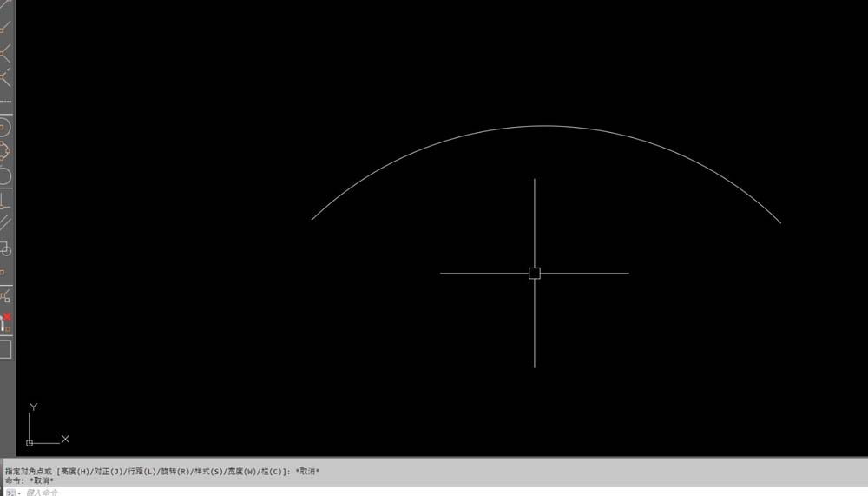The width and height of the screenshot is (868, 496).
Task: Click the '命令: *取消*' history line
Action: coord(30,480)
